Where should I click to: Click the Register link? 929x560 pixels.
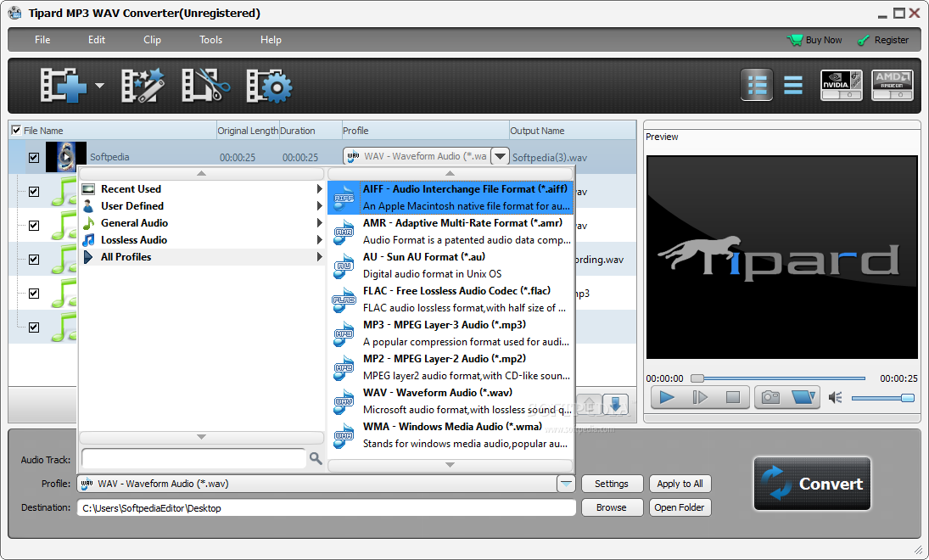coord(883,40)
